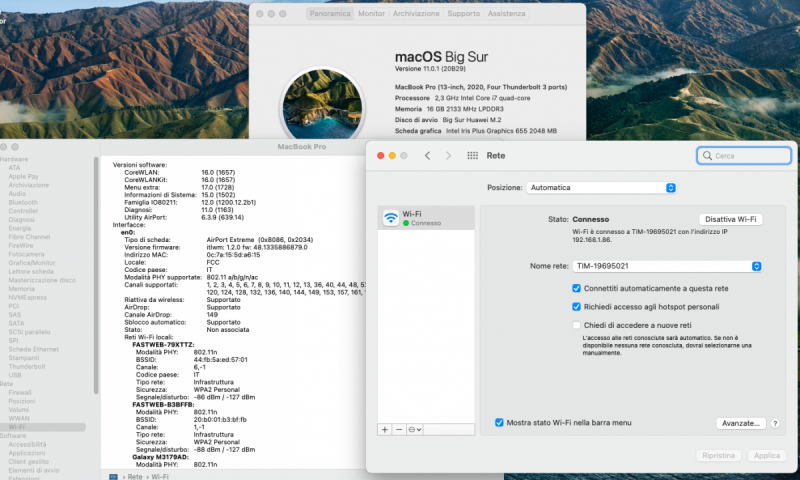The image size is (800, 480).
Task: Toggle Connetti automaticamente a questa rete
Action: [x=576, y=288]
